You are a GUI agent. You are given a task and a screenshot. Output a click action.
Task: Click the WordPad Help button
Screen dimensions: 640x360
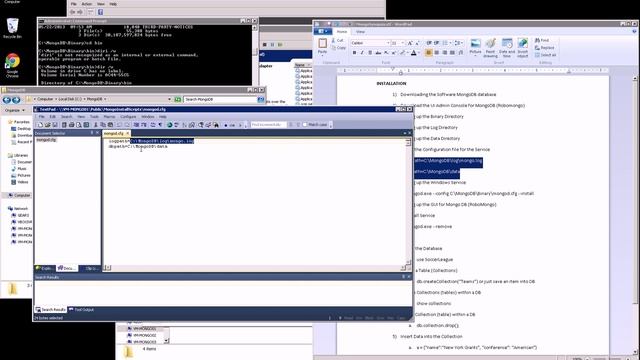pyautogui.click(x=634, y=31)
